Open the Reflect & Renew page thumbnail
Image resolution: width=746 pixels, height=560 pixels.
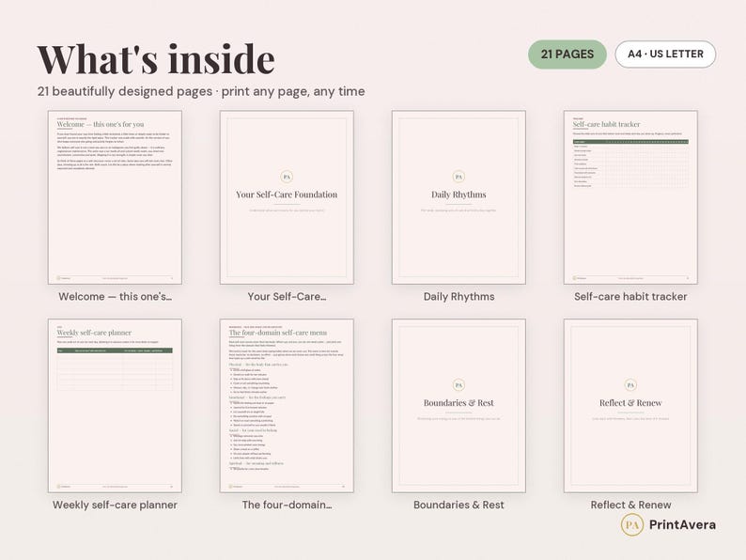point(630,406)
